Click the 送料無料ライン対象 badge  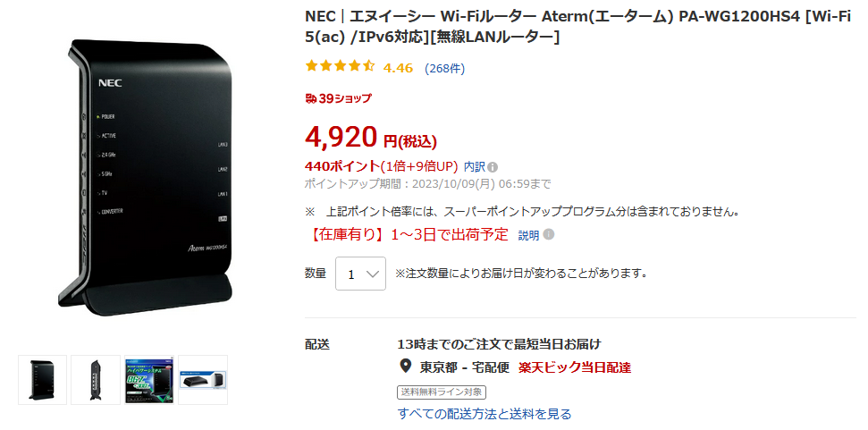442,392
